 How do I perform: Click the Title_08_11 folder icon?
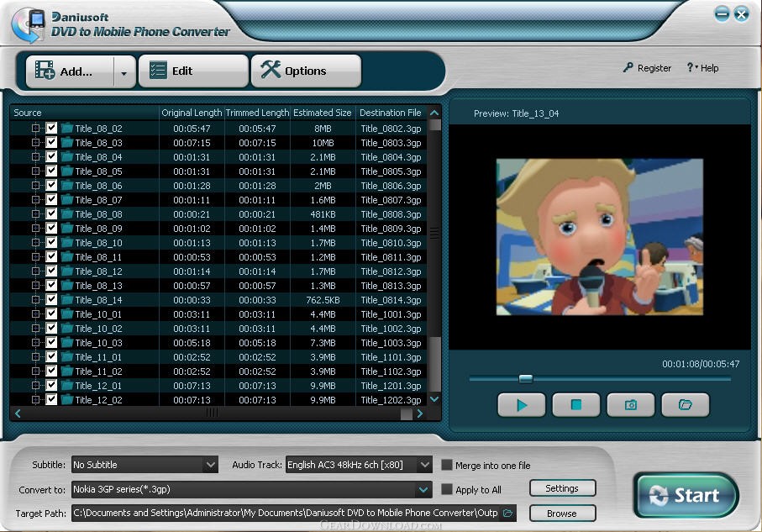pos(67,257)
